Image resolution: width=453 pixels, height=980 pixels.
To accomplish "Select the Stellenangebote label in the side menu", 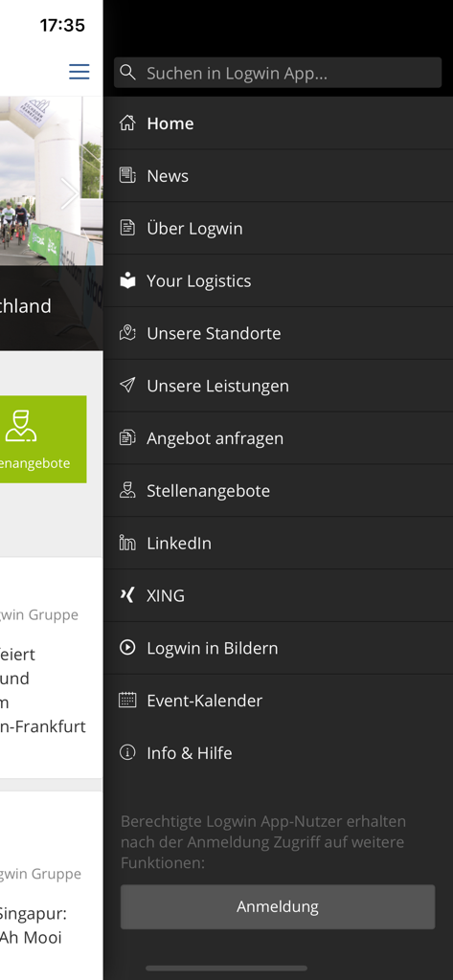I will click(x=209, y=491).
